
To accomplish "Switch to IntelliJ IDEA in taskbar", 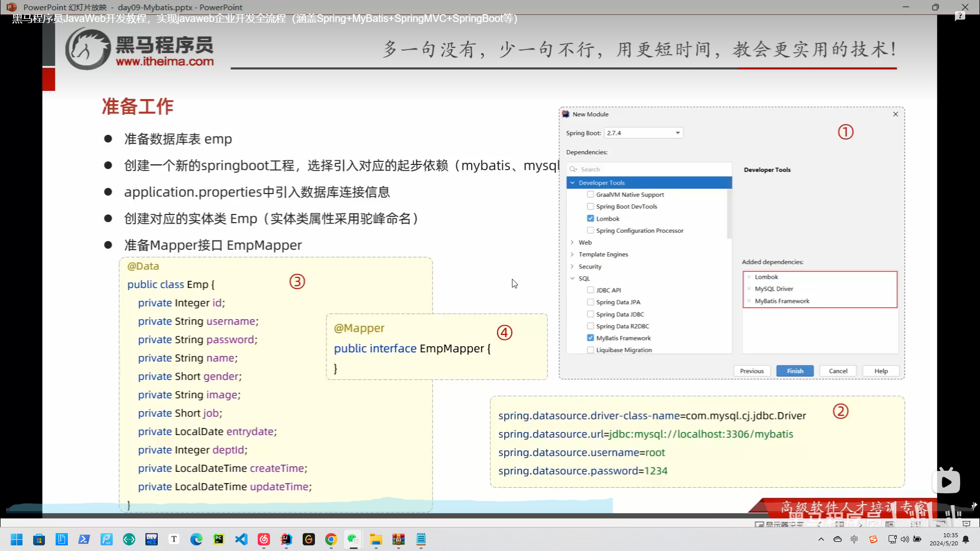I will click(x=286, y=539).
